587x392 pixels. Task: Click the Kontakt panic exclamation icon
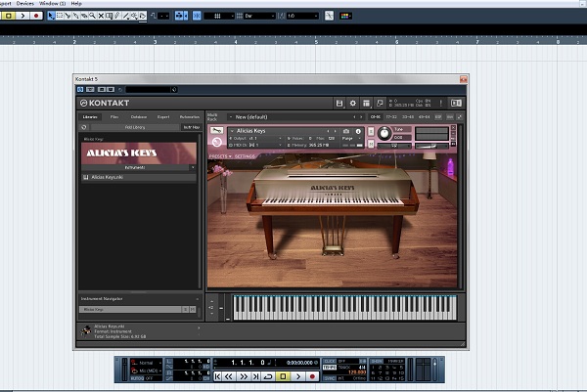click(x=441, y=104)
